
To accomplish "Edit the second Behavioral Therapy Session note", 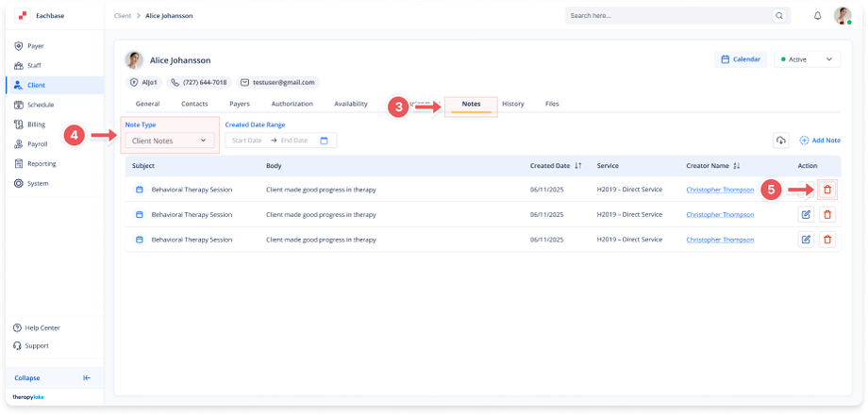I will point(806,214).
